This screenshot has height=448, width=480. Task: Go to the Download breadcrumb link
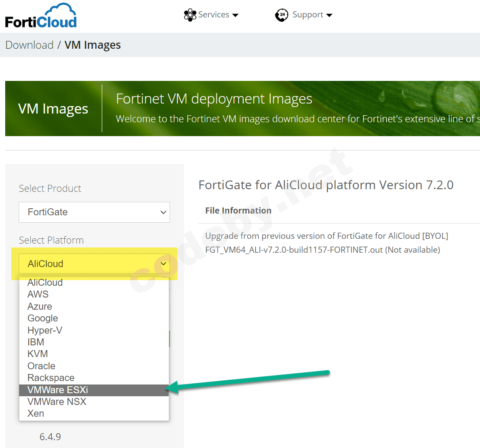[29, 45]
